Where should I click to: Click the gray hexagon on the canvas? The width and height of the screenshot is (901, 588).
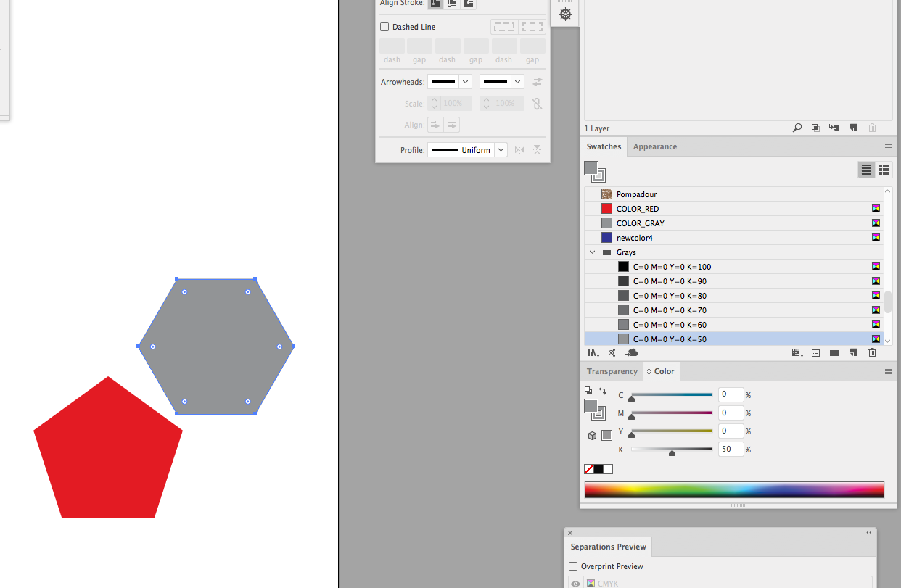coord(216,347)
